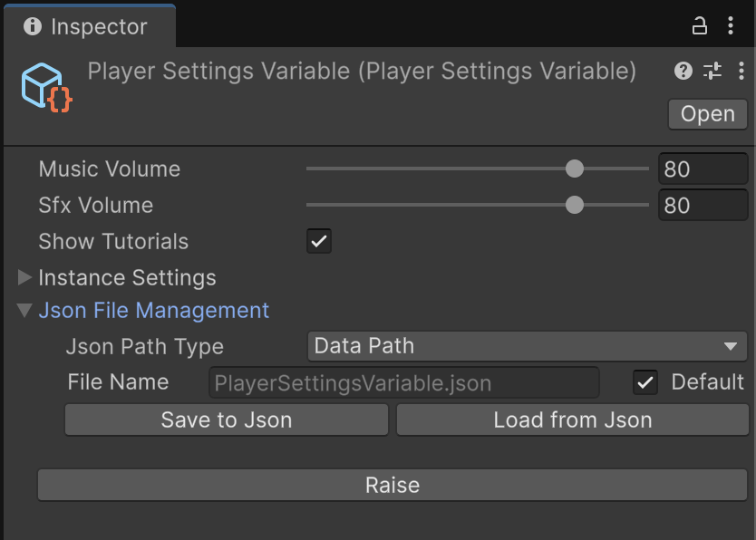The height and width of the screenshot is (540, 756).
Task: Lock the Inspector using the padlock icon
Action: pyautogui.click(x=699, y=27)
